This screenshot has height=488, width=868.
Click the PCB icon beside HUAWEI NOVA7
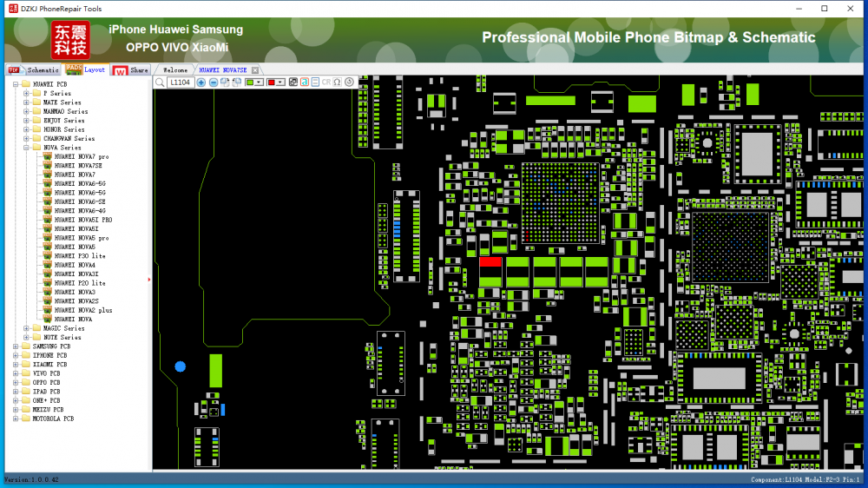(48, 175)
